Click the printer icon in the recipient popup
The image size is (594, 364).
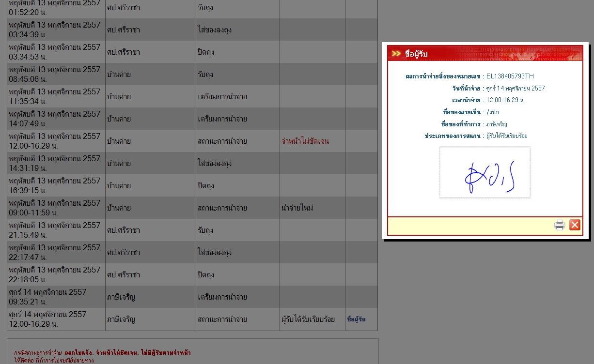(560, 225)
